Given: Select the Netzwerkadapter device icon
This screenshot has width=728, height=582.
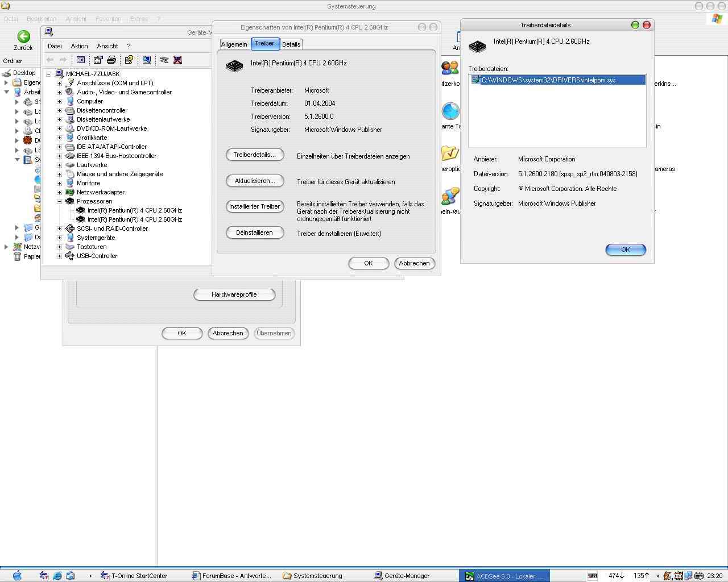Looking at the screenshot, I should (x=70, y=192).
